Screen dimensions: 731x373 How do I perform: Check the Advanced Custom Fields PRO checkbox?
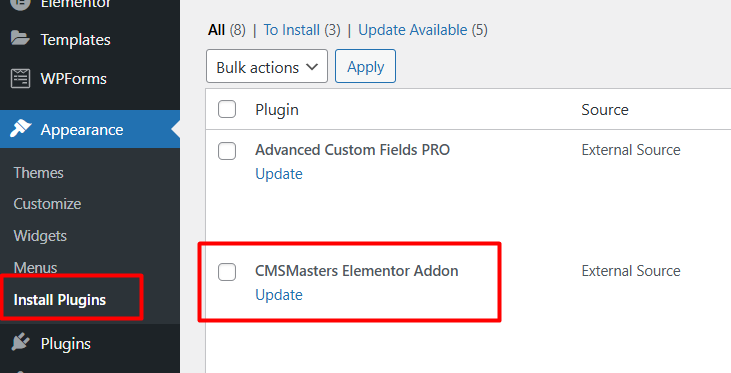coord(227,151)
